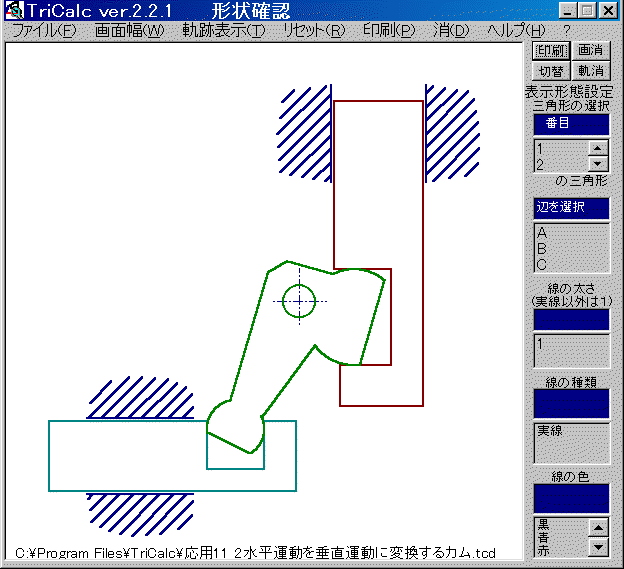This screenshot has height=569, width=624.
Task: Close the TriCalc window
Action: tap(608, 11)
